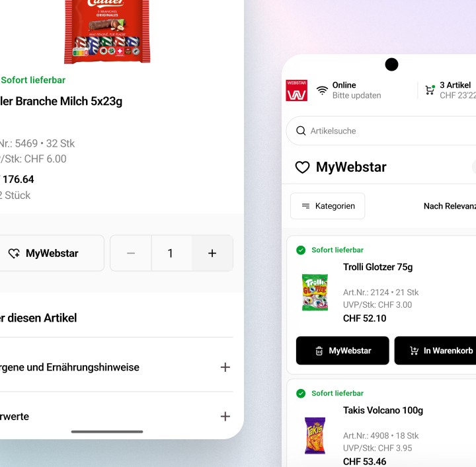Remove Trolli Glotzer from MyWebstar list

click(342, 351)
